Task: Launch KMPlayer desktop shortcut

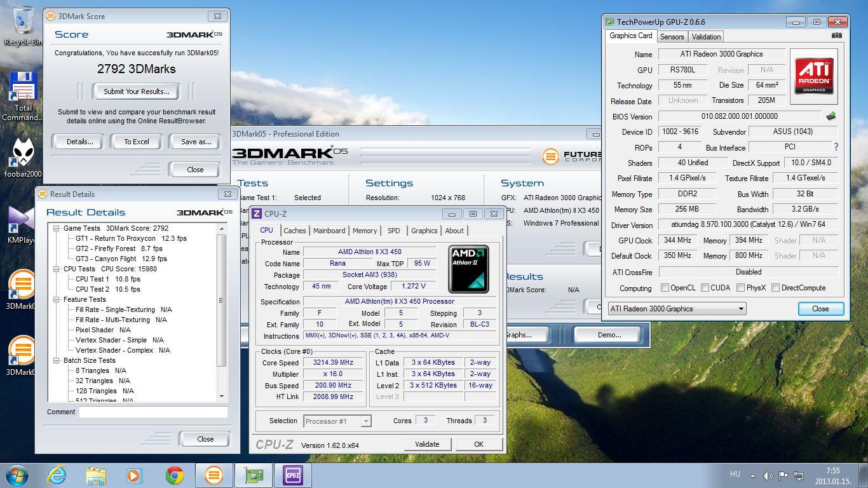Action: (23, 224)
